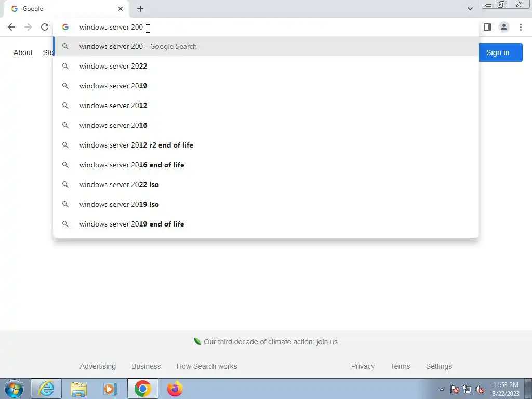Pick 'windows server 2016 end of life'

tap(266, 165)
